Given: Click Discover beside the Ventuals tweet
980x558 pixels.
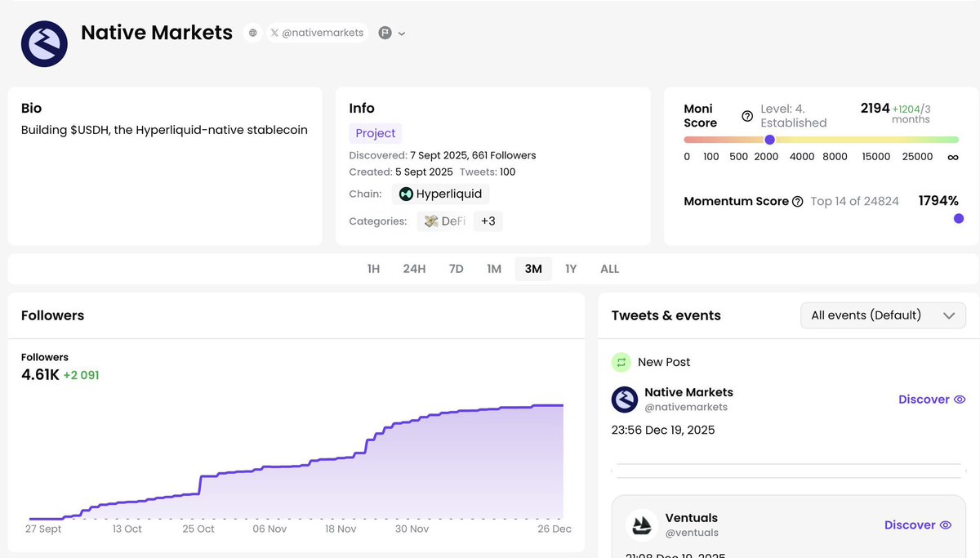Looking at the screenshot, I should point(918,525).
